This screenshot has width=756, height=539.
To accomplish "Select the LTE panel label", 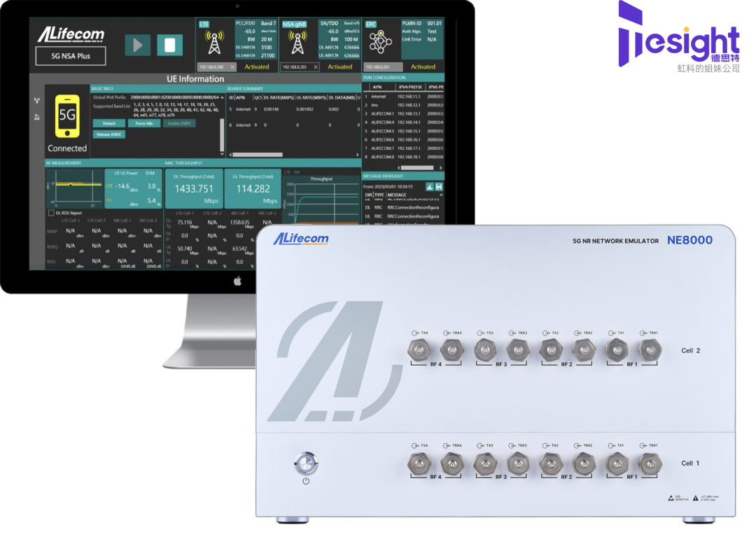I will click(x=204, y=24).
